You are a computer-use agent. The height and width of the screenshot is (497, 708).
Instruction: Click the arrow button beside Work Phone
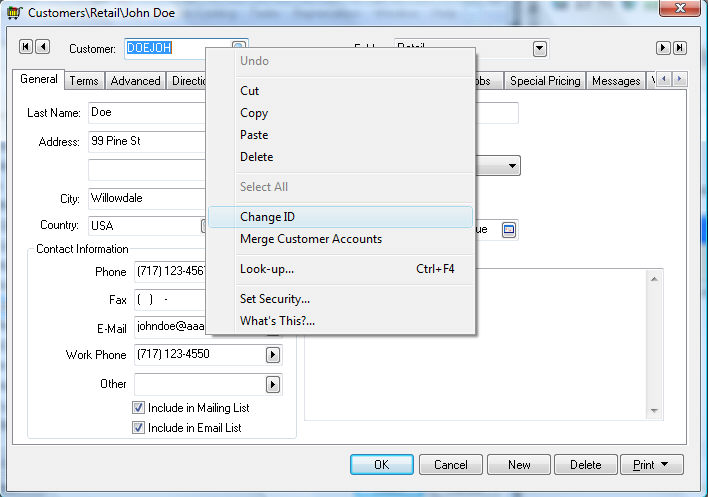(272, 355)
